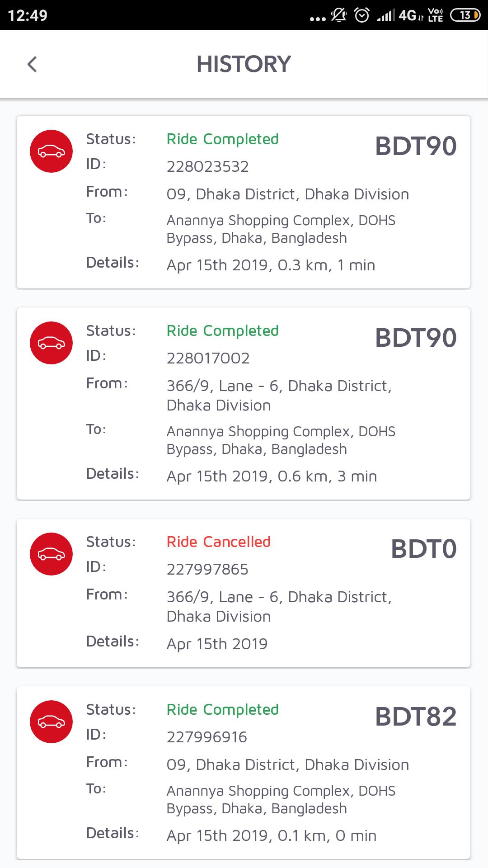Tap the battery indicator in the status bar
The image size is (488, 868).
(x=465, y=15)
